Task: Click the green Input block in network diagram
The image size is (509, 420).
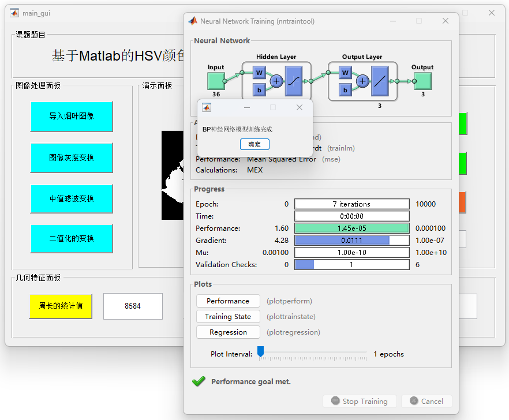Action: [216, 80]
